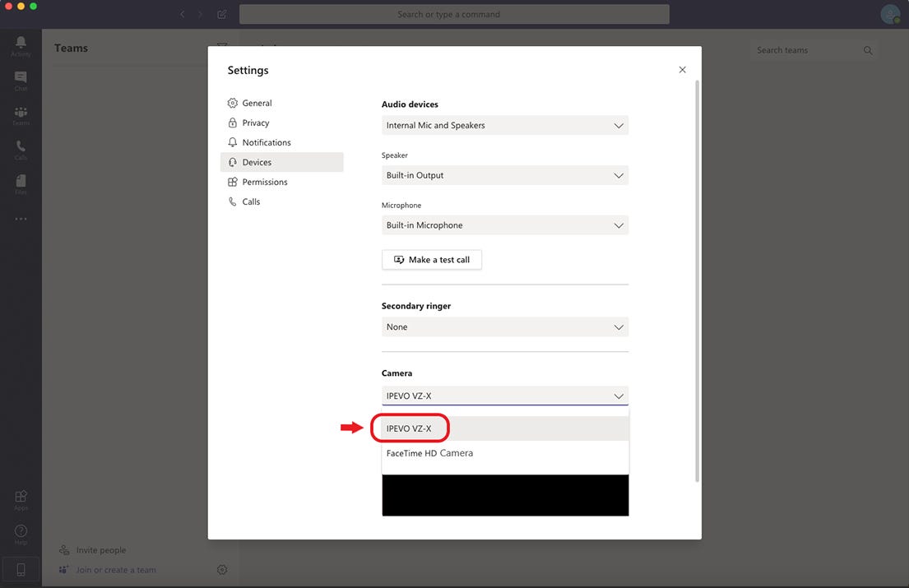The width and height of the screenshot is (909, 588).
Task: Click Join or create a team
Action: [x=115, y=569]
